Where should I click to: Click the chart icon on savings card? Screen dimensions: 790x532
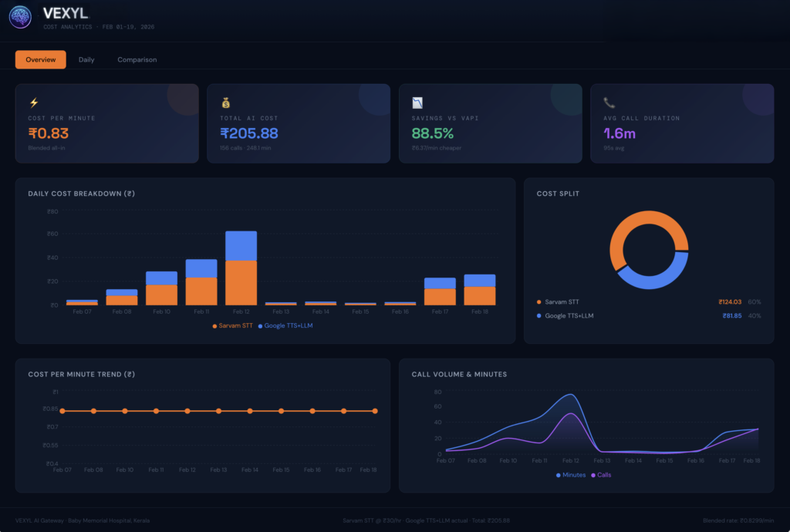tap(417, 103)
